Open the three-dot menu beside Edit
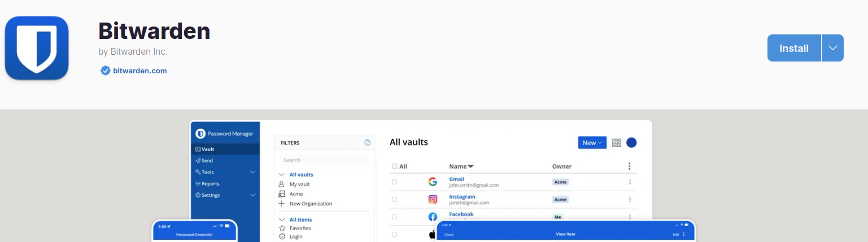868x242 pixels. (684, 234)
